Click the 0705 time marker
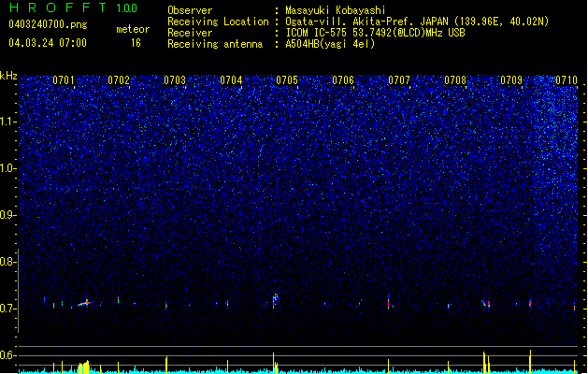 287,80
